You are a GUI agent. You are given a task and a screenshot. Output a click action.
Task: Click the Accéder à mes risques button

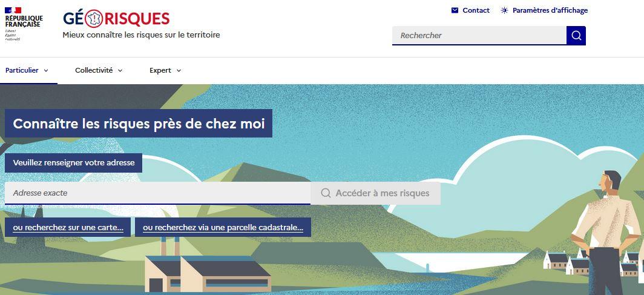click(375, 193)
